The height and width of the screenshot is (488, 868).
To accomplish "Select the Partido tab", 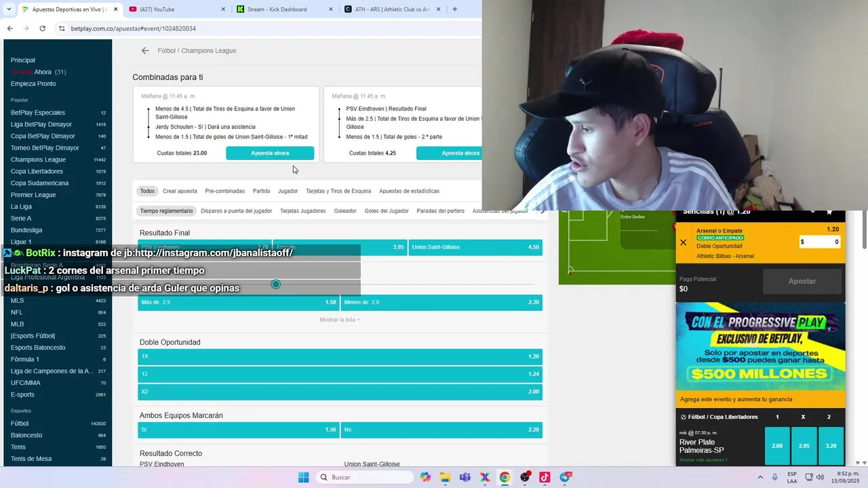I will point(261,191).
